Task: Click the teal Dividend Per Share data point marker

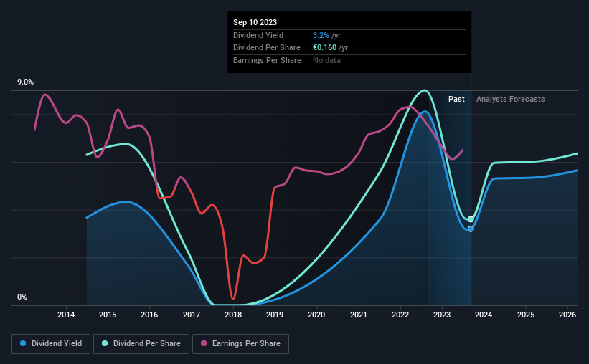Action: pos(471,219)
